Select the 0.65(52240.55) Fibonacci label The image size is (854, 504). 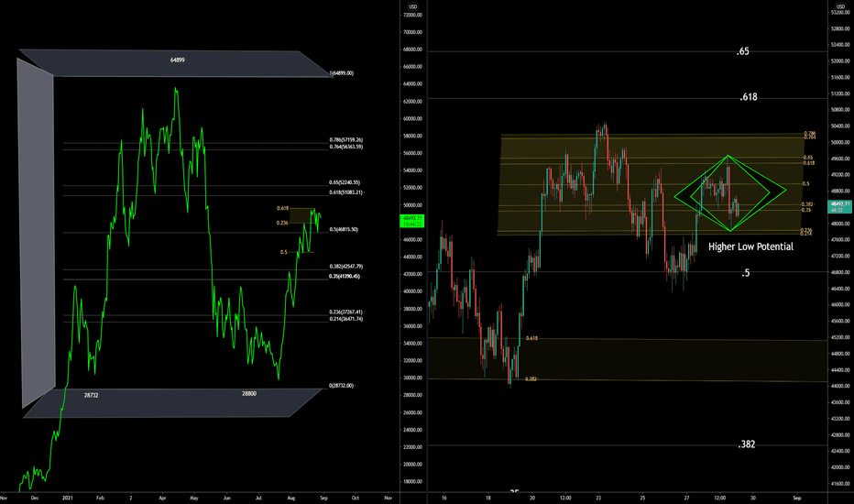point(345,182)
